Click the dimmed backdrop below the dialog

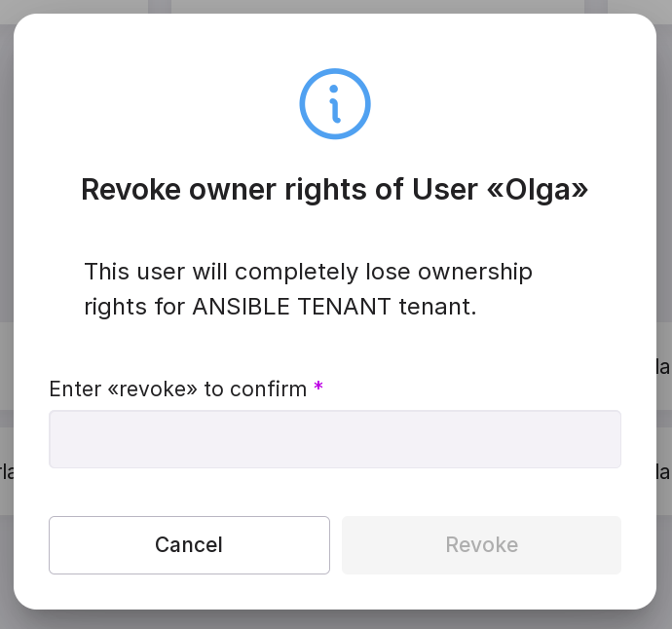point(335,619)
